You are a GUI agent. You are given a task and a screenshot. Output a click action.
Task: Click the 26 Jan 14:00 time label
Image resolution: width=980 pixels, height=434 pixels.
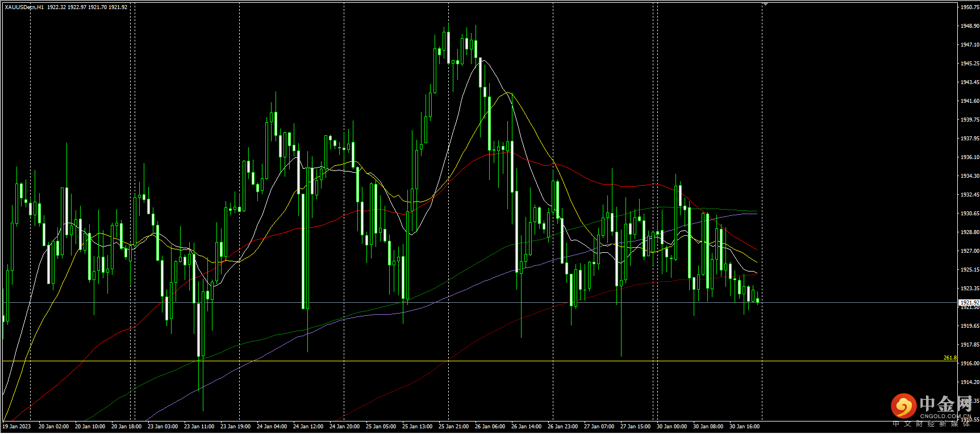(526, 427)
